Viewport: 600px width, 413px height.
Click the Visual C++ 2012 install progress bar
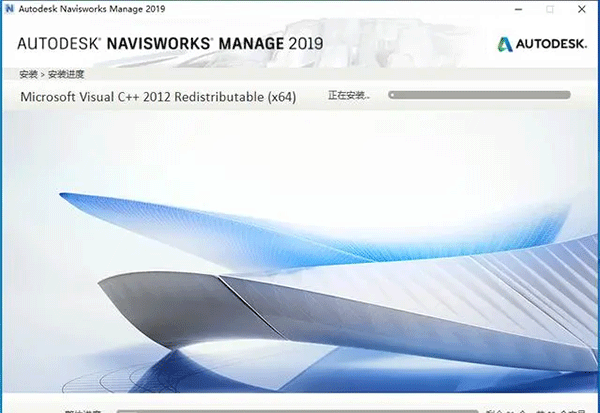point(479,95)
